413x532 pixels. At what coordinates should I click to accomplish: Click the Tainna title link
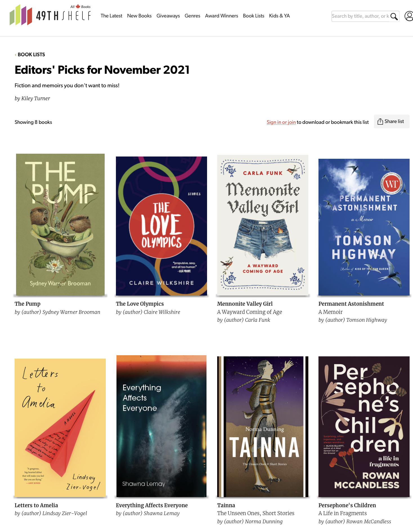(226, 505)
